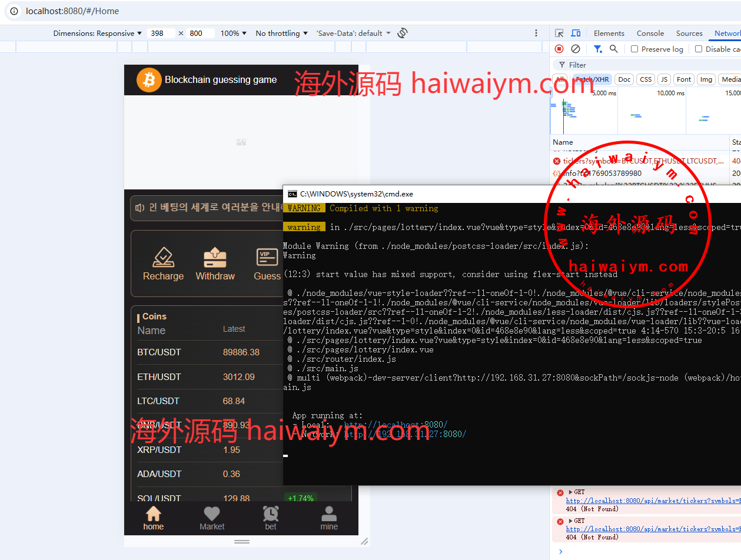Open the Market heart icon
Image resolution: width=741 pixels, height=560 pixels.
point(212,514)
